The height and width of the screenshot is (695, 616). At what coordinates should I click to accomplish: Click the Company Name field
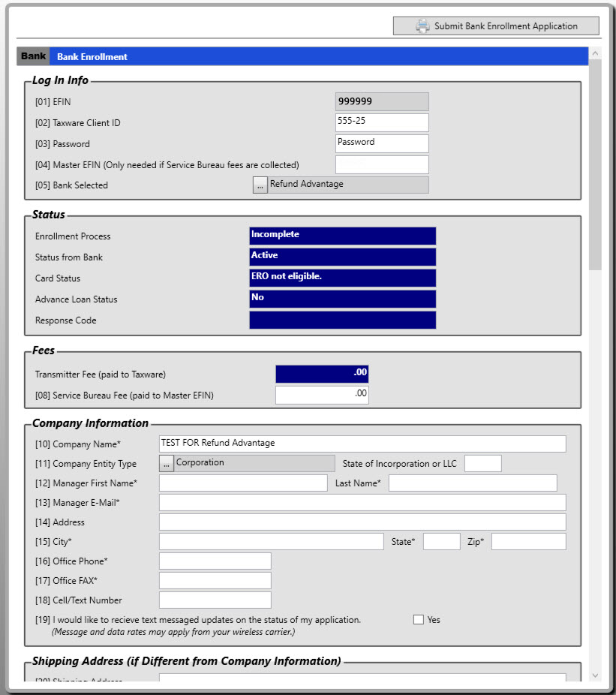coord(362,444)
